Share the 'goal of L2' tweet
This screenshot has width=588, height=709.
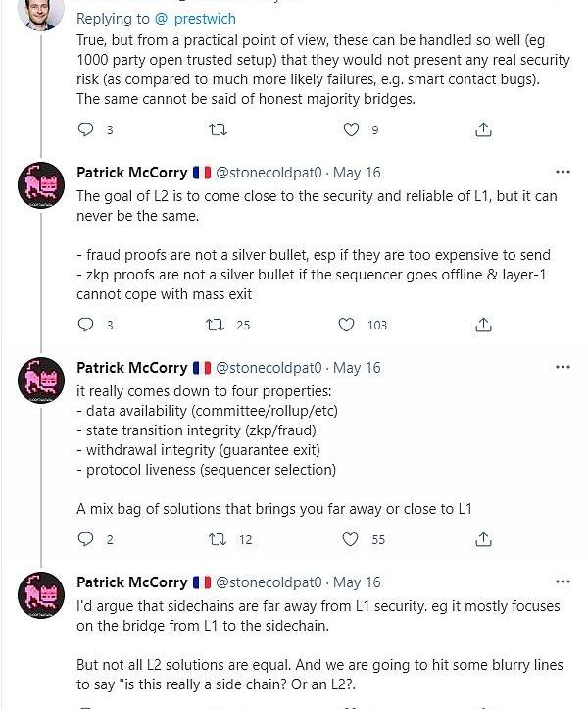click(483, 325)
